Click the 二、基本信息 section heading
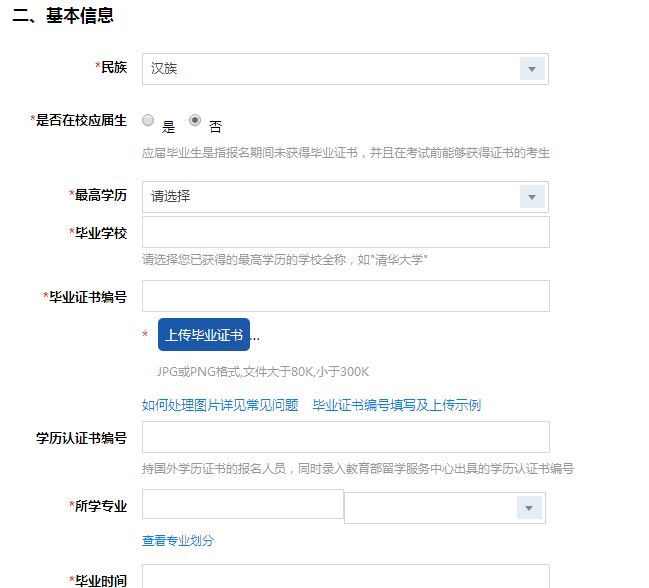Screen dimensions: 649x588 (62, 16)
